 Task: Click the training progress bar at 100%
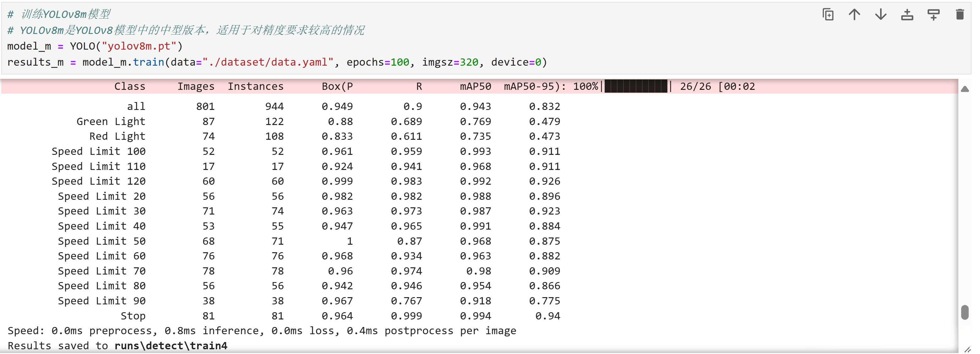635,86
